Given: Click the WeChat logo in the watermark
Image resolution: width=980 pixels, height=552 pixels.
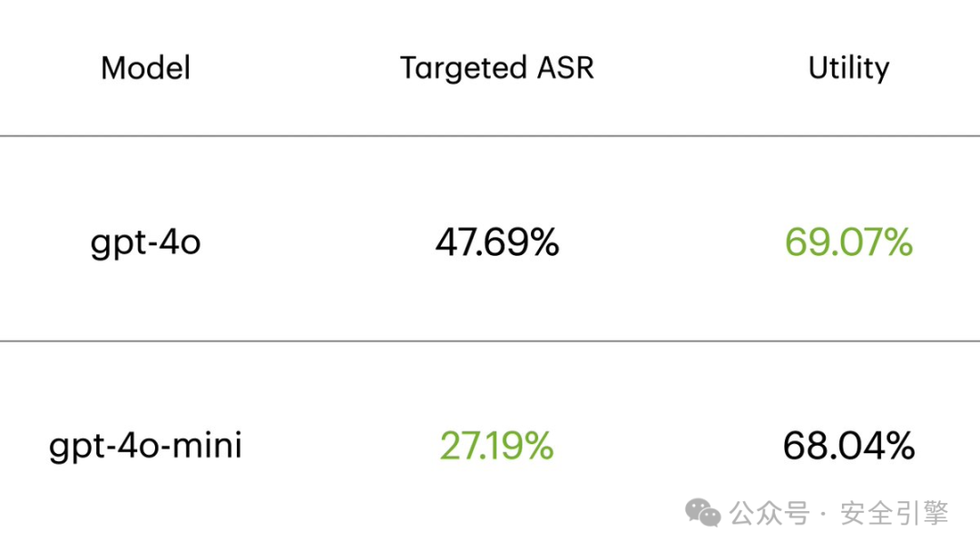Looking at the screenshot, I should click(x=703, y=513).
